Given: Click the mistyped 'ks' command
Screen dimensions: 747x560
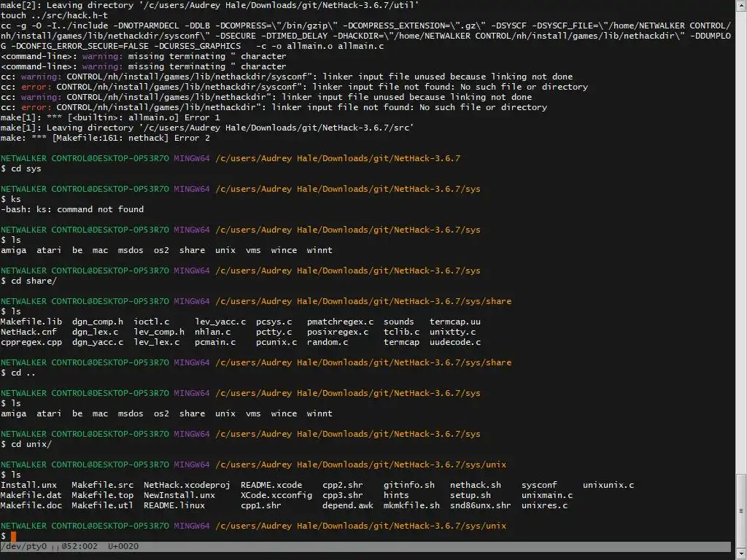Looking at the screenshot, I should [x=16, y=199].
